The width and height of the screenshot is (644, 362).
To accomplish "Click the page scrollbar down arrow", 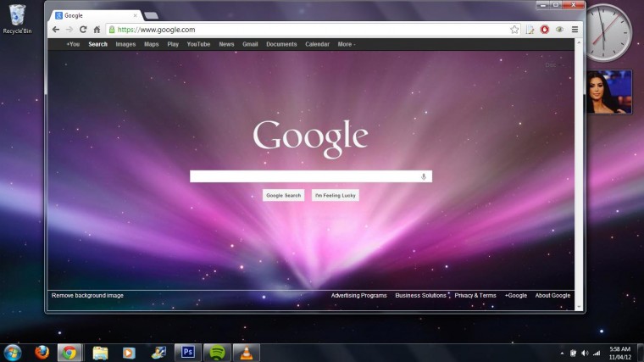I will coord(579,307).
